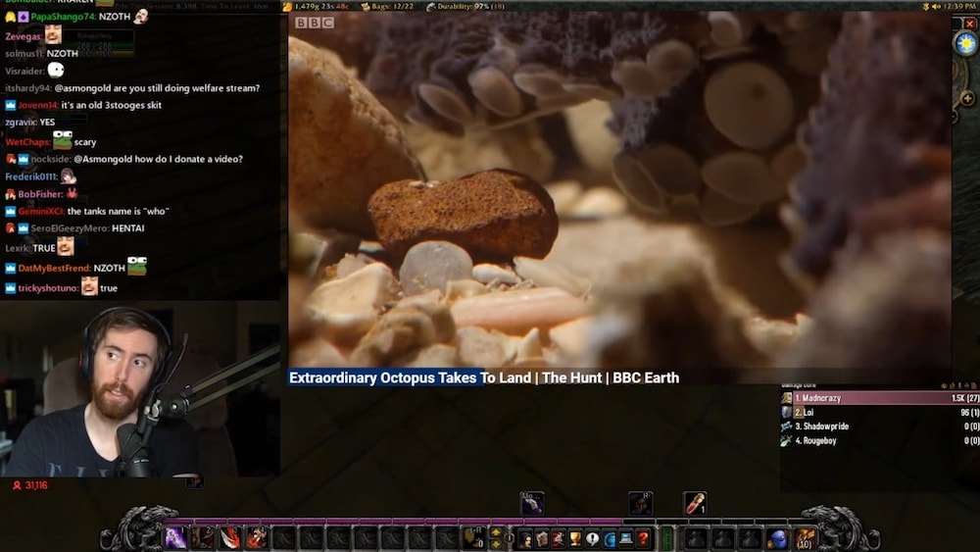Click chat username trickyshotuno

pos(48,288)
